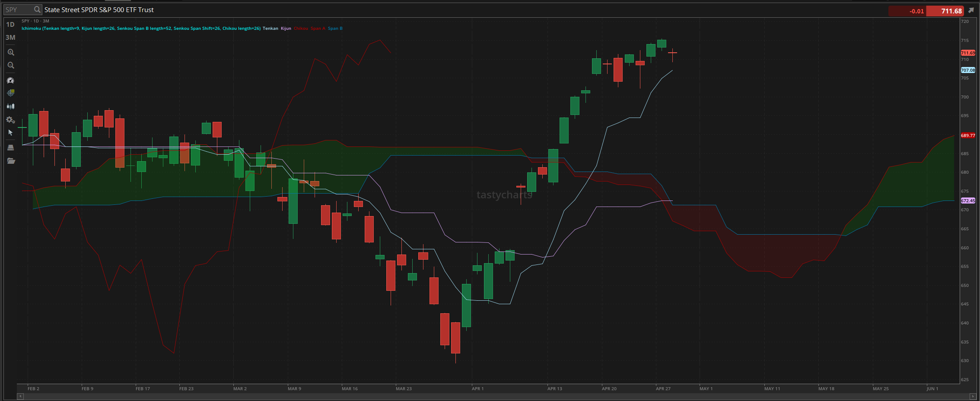Viewport: 980px width, 401px height.
Task: Click the 650 price axis label
Action: pyautogui.click(x=965, y=285)
